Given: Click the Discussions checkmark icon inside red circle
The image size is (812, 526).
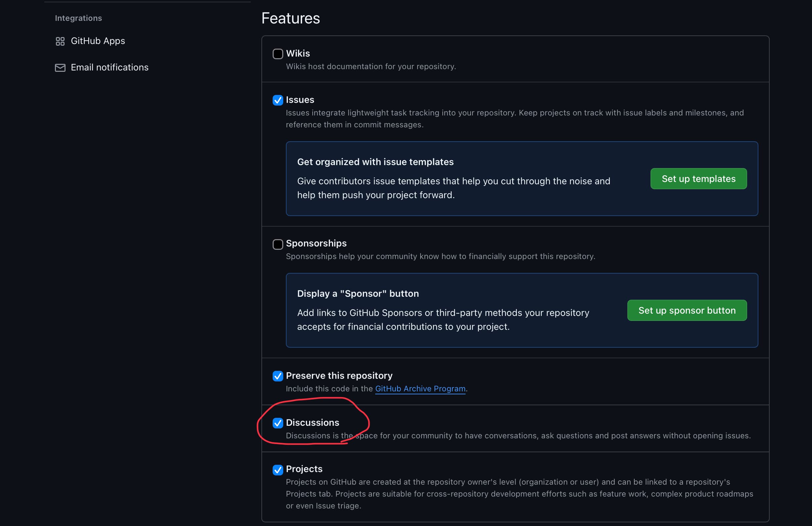Looking at the screenshot, I should pos(278,423).
